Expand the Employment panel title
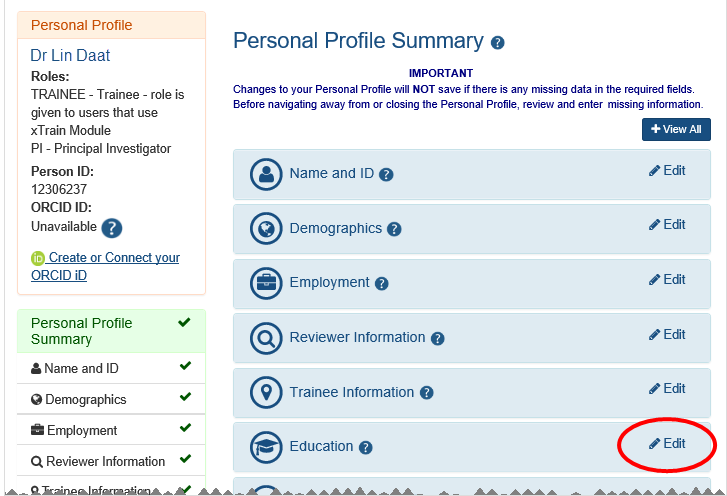727x496 pixels. click(x=330, y=282)
